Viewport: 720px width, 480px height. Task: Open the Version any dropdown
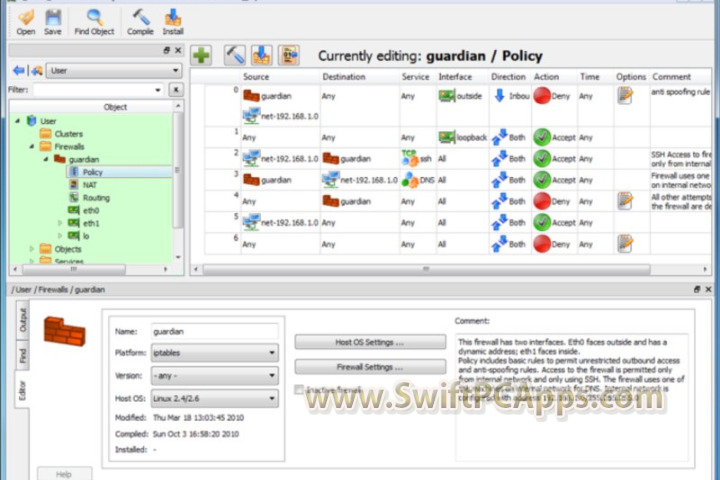pyautogui.click(x=214, y=375)
